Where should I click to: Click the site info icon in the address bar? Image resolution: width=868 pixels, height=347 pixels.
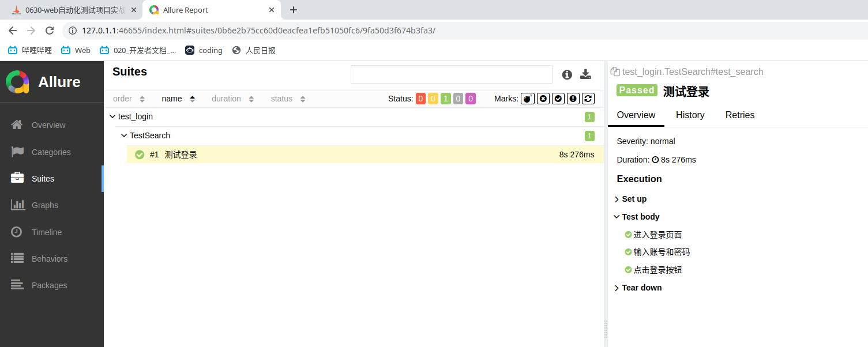(73, 31)
